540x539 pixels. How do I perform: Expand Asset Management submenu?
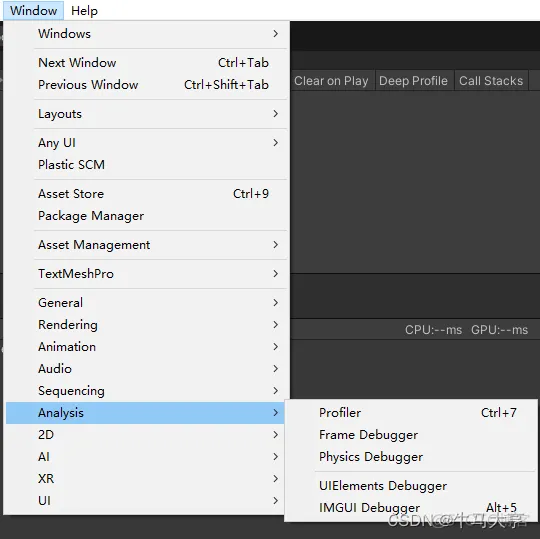coord(145,245)
